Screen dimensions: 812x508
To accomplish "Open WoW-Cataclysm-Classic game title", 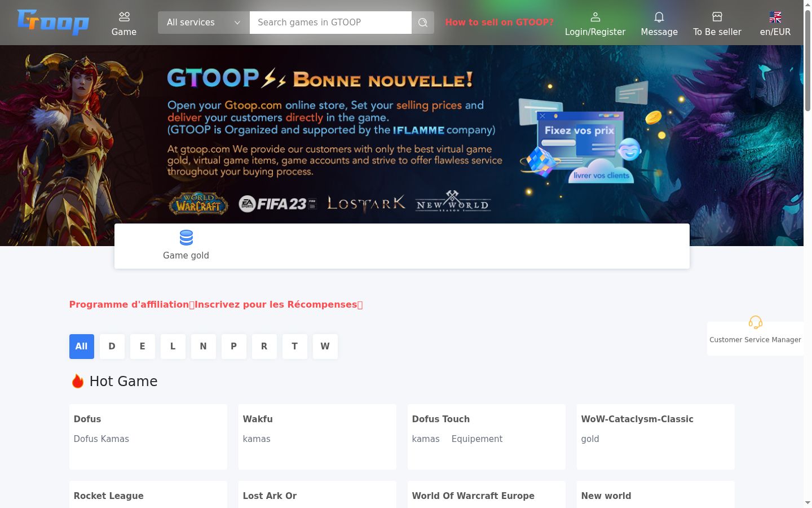I will 637,419.
